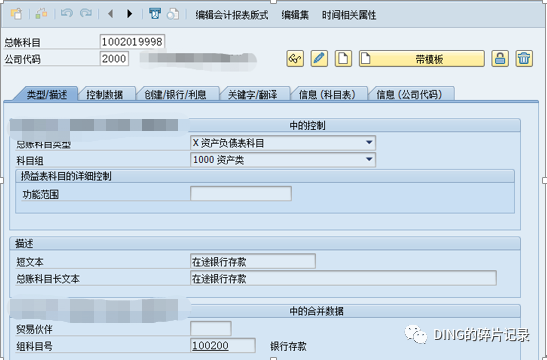Click the 公司代码 field showing 2000

pyautogui.click(x=114, y=58)
